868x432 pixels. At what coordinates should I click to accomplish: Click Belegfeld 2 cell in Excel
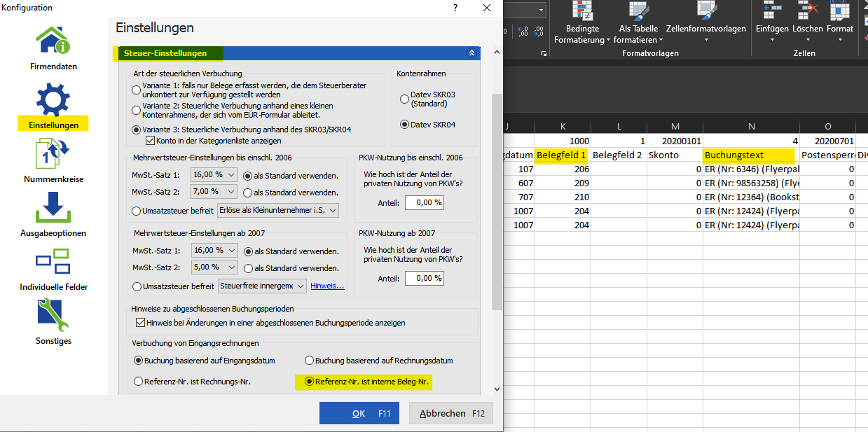click(x=619, y=155)
